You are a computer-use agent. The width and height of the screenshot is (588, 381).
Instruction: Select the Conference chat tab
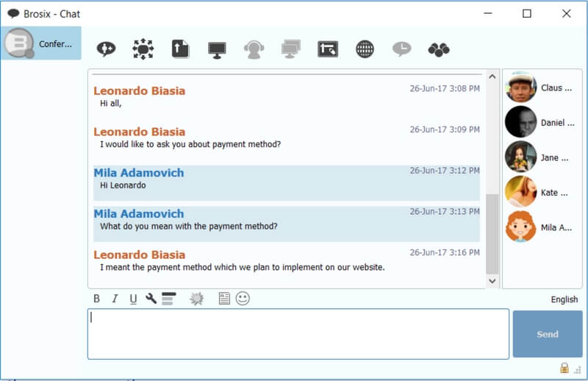(41, 43)
